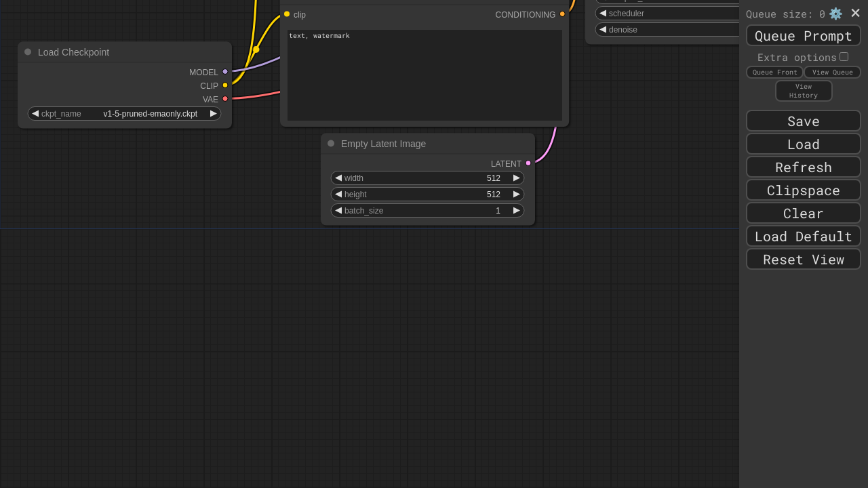
Task: Decrease batch_size with left arrow
Action: click(338, 211)
